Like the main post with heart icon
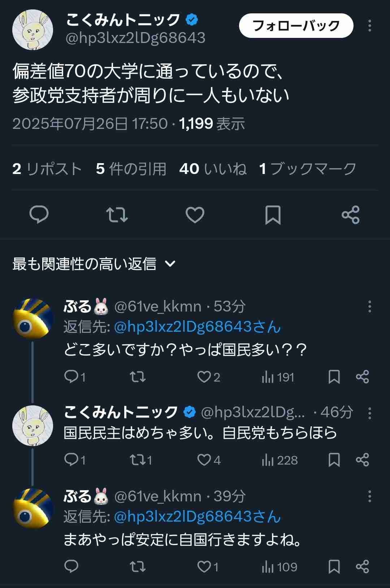 pyautogui.click(x=195, y=215)
